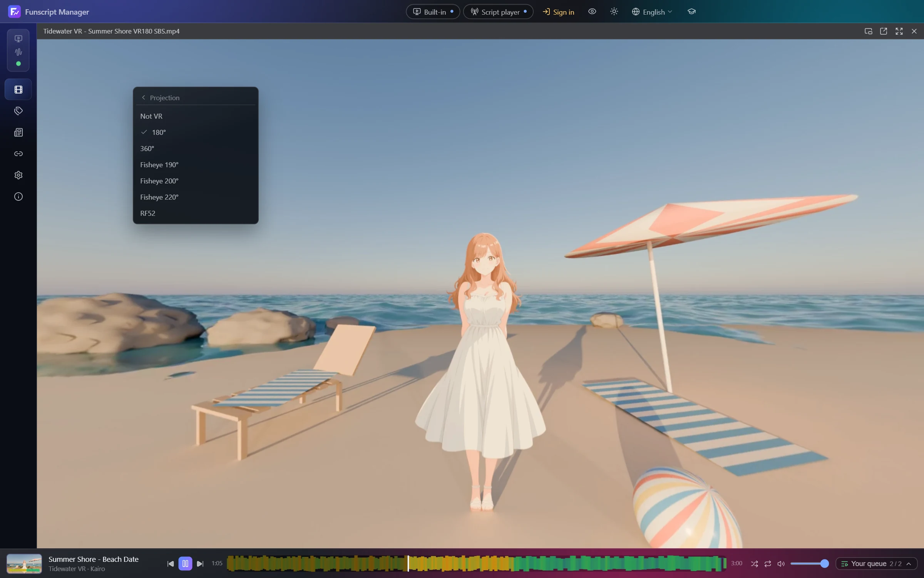Image resolution: width=924 pixels, height=578 pixels.
Task: Click the player screen icon in sidebar status box
Action: [18, 39]
